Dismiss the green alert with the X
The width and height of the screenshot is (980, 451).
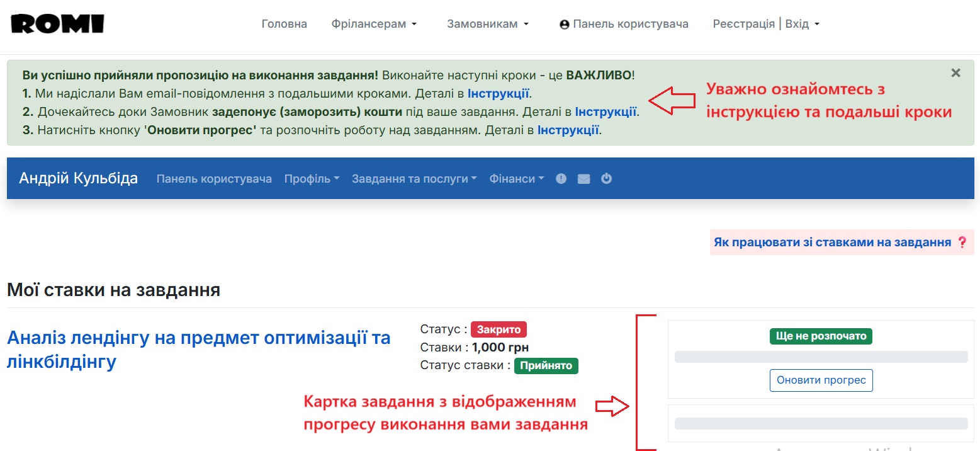tap(955, 72)
